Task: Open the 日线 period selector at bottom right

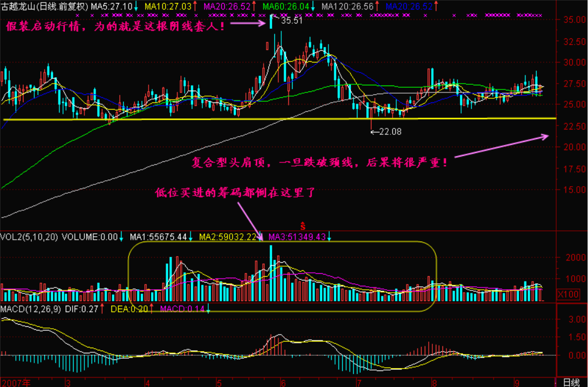Action: point(572,382)
